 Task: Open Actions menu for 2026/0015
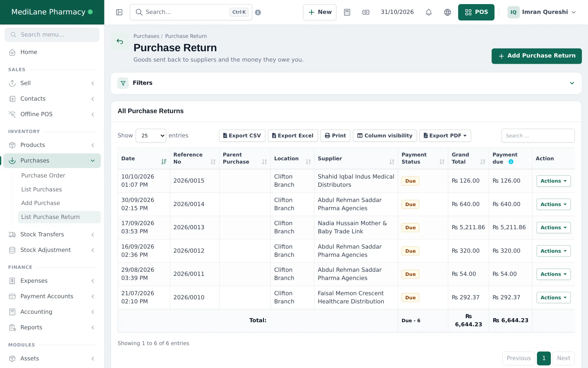pyautogui.click(x=553, y=181)
